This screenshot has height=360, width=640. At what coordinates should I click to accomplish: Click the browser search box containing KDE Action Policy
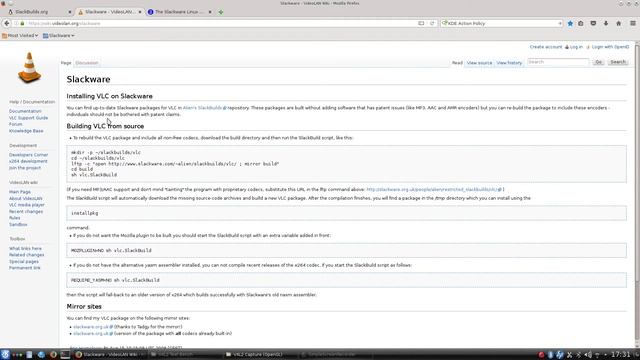pyautogui.click(x=502, y=23)
